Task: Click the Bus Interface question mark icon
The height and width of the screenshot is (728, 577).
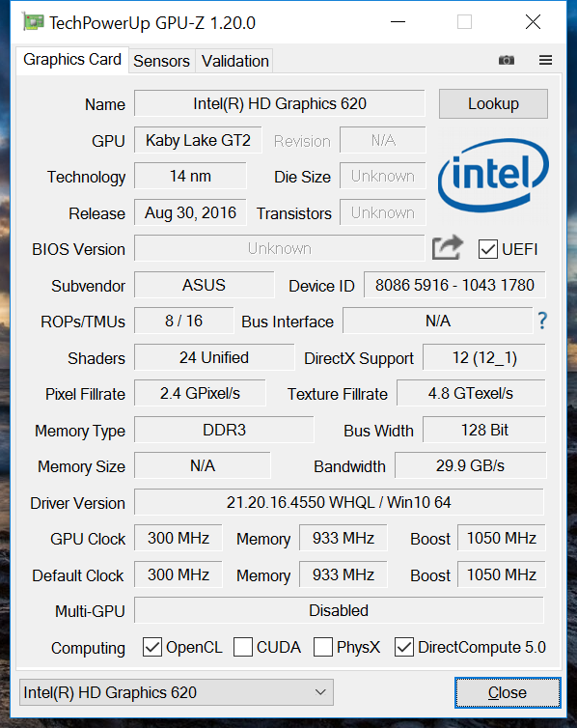Action: [542, 321]
